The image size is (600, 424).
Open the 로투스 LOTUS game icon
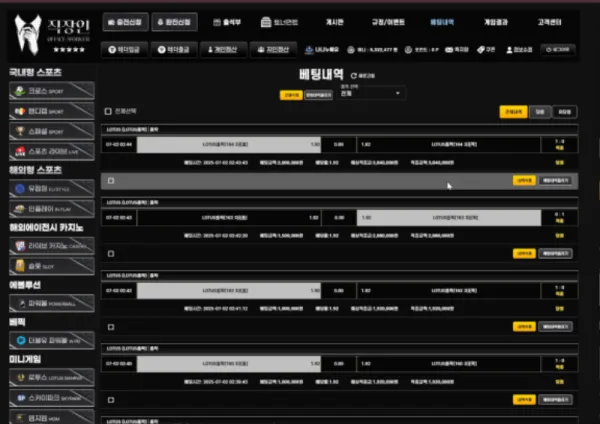tap(21, 378)
